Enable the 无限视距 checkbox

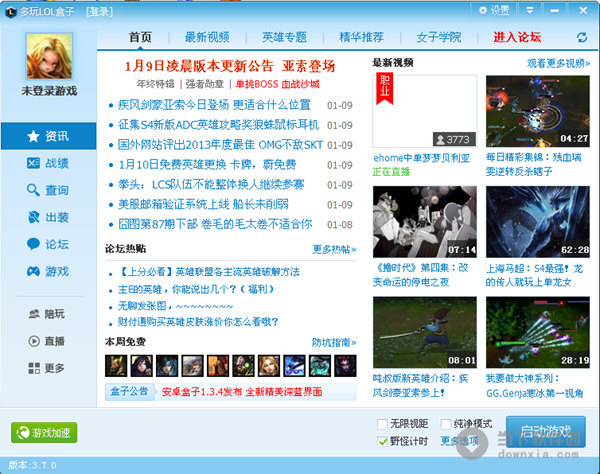pos(382,424)
